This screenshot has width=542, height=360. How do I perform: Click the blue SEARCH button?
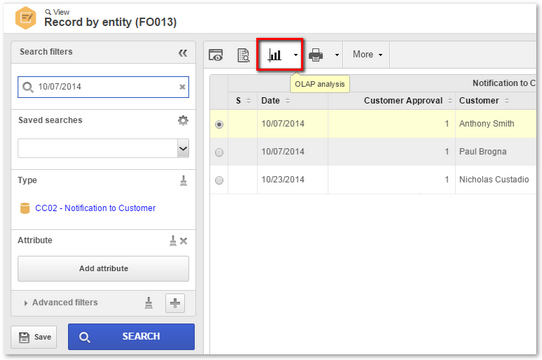[x=131, y=337]
